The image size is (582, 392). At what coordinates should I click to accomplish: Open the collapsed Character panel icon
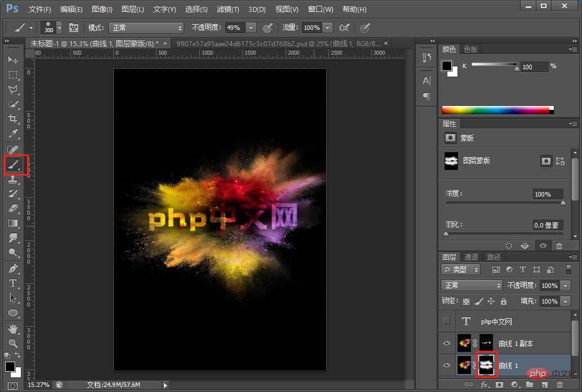pyautogui.click(x=426, y=81)
